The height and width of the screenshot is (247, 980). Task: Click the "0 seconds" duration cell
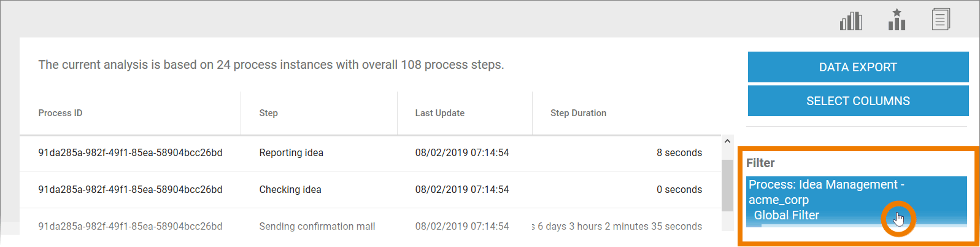pos(679,190)
